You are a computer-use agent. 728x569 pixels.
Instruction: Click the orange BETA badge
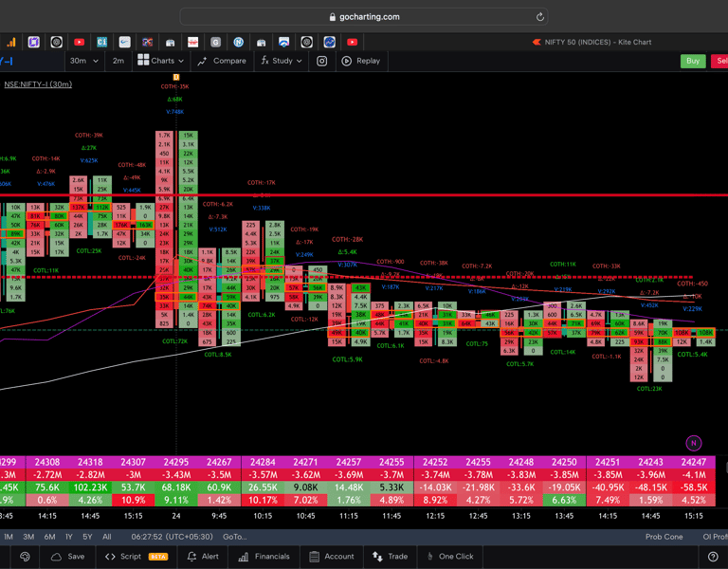[158, 557]
